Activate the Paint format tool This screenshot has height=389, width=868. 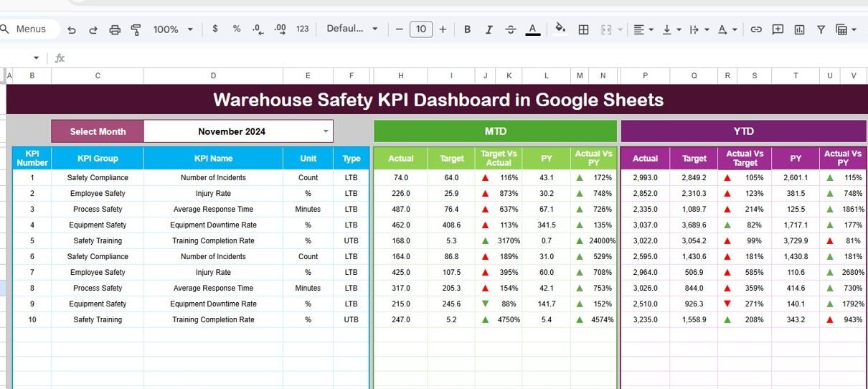[x=136, y=29]
